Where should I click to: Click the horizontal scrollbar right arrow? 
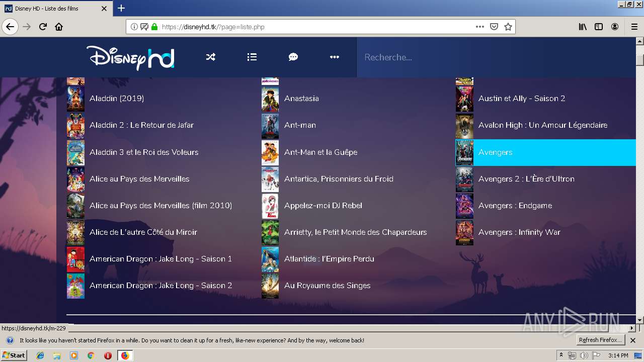[632, 328]
